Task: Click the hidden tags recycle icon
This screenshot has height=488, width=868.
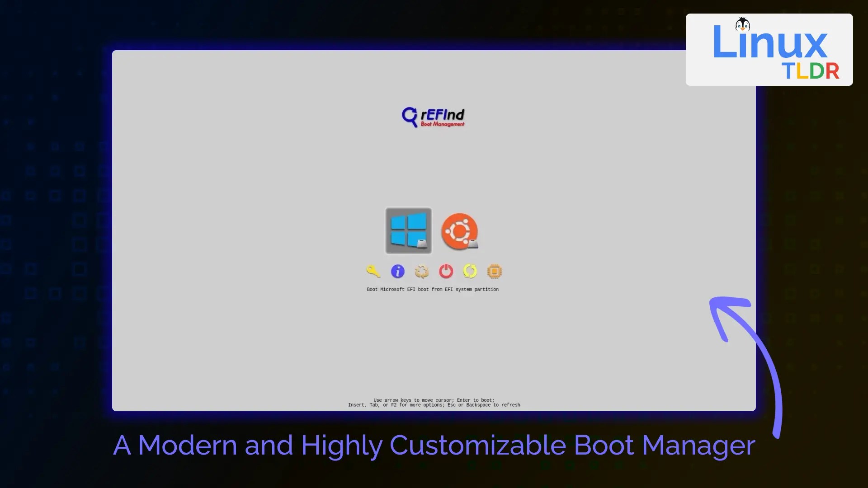Action: click(x=421, y=271)
